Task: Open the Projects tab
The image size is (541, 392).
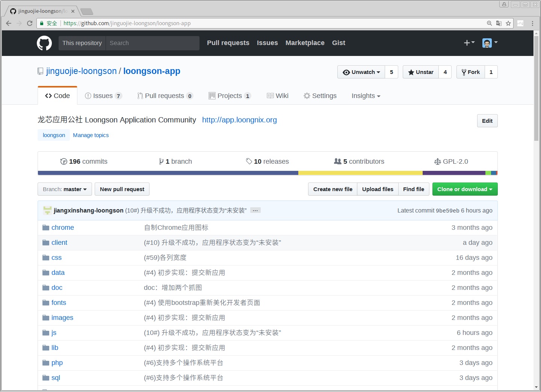Action: 230,96
